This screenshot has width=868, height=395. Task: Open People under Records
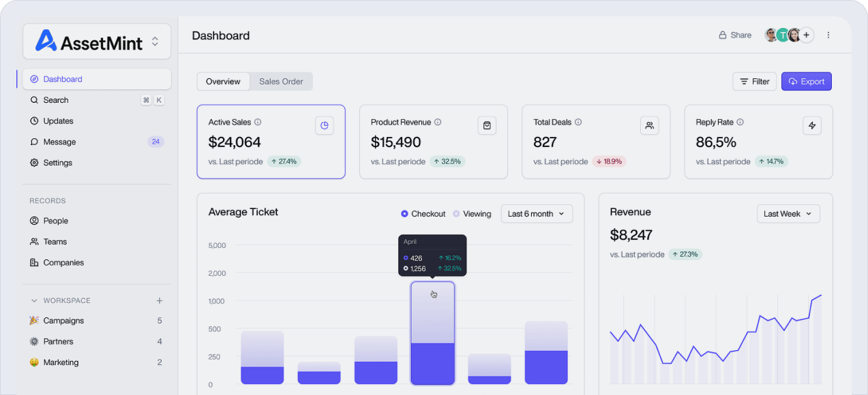point(97,221)
